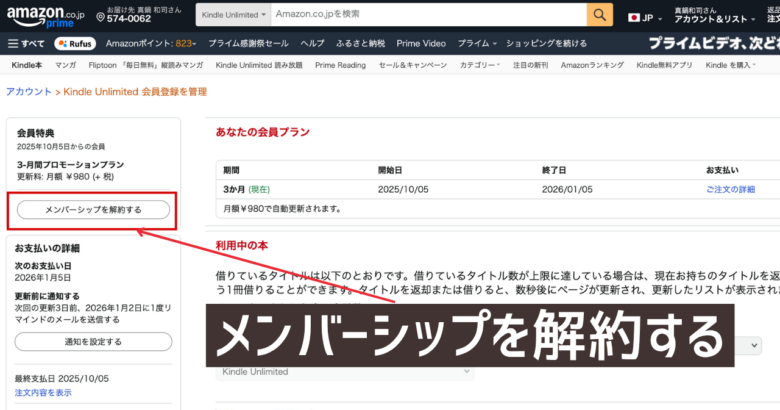780x410 pixels.
Task: Open the Rufus assistant
Action: (x=75, y=44)
